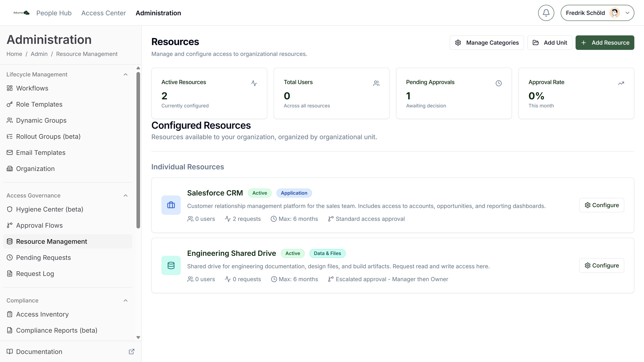Screen dimensions: 644x362
Task: Open the Administration top nav item
Action: pos(158,13)
